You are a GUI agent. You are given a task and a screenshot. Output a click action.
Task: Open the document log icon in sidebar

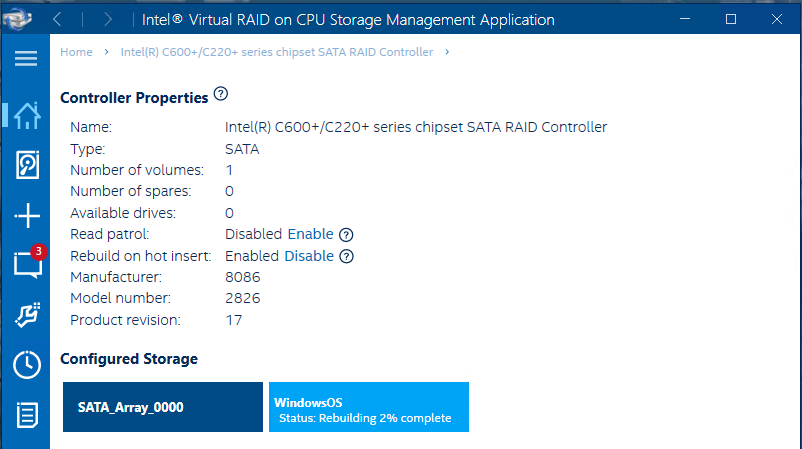(x=27, y=415)
